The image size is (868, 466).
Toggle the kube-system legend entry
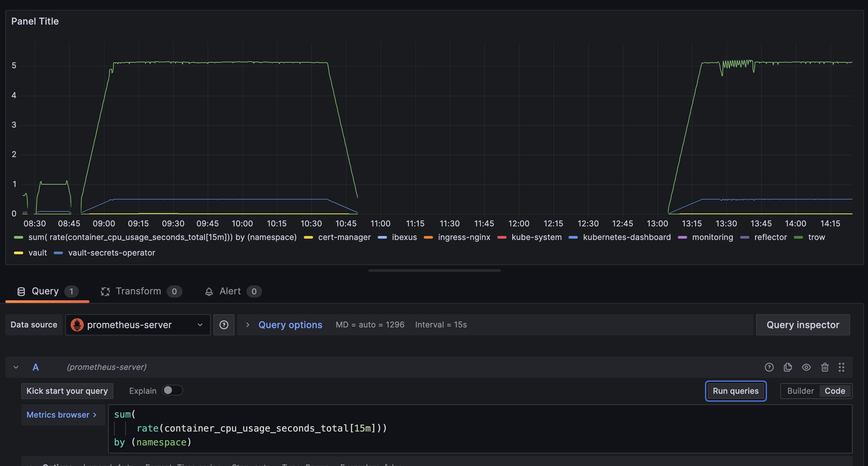click(536, 237)
